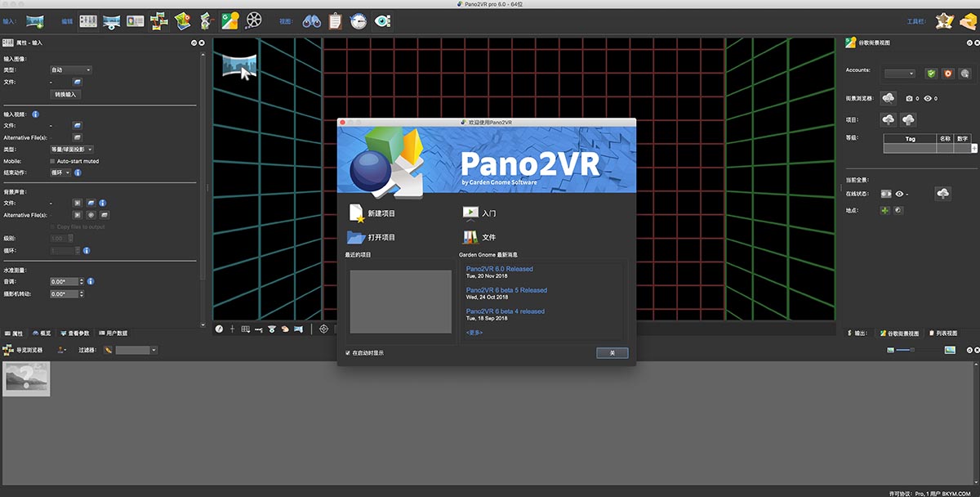The image size is (980, 497).
Task: Click the pitch value input field
Action: pyautogui.click(x=64, y=282)
